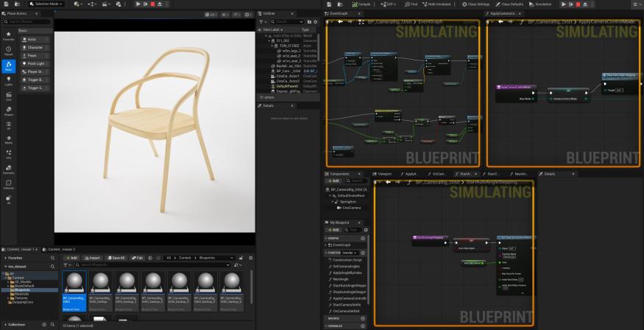Select the All Classes category in Place Actors
Screen dimensions: 644x330
tap(9, 200)
